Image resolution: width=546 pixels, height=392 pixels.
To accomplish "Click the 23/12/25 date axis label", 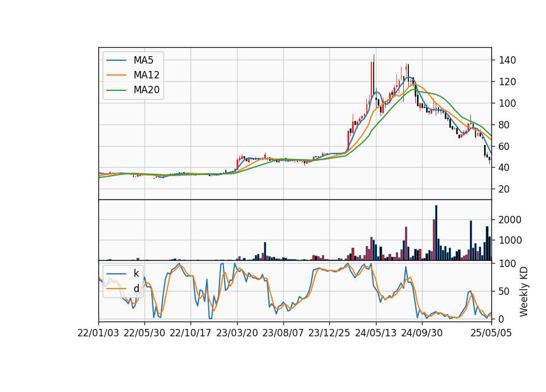I will click(329, 333).
